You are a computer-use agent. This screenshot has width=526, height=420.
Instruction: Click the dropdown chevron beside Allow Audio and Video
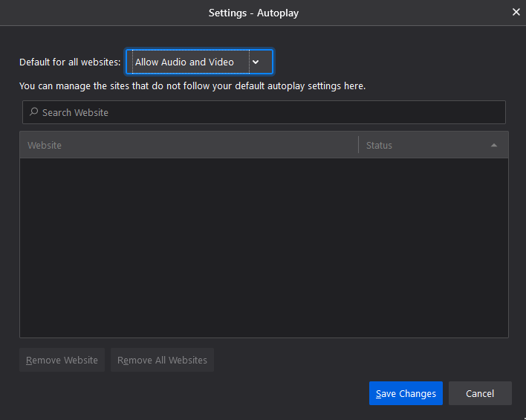256,62
